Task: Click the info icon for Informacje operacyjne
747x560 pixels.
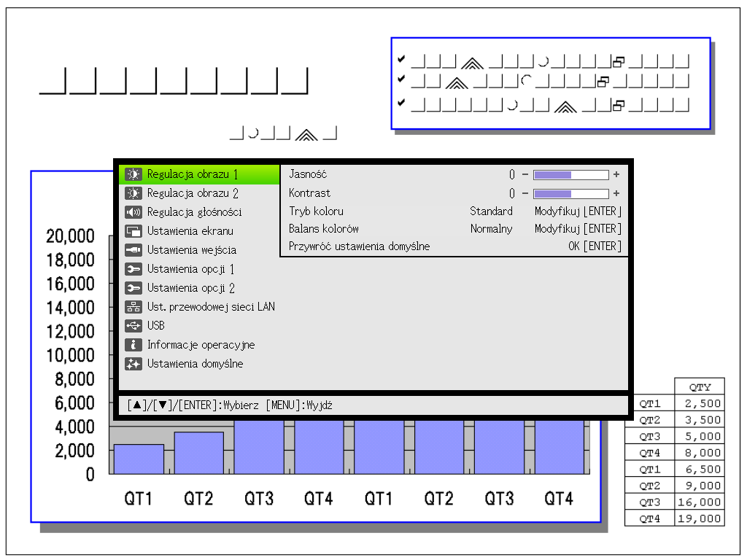Action: 133,345
